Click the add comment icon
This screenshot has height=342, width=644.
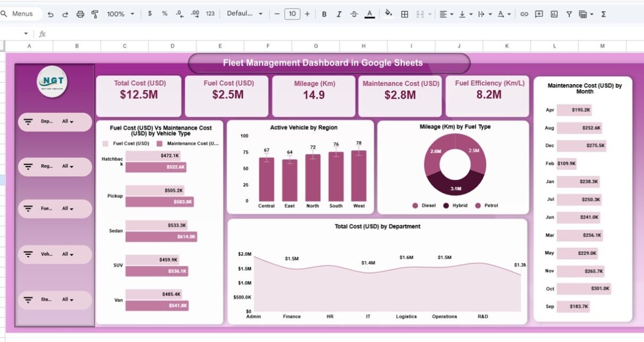[539, 14]
